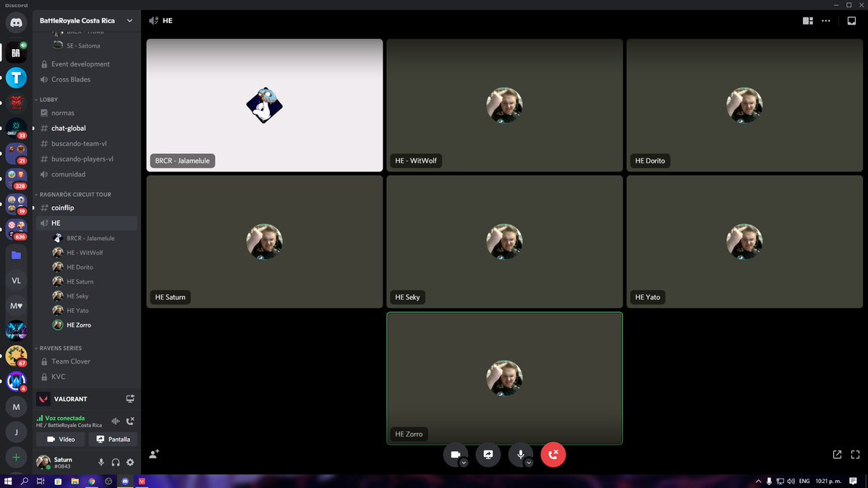
Task: Open more options three dots menu
Action: tap(825, 21)
